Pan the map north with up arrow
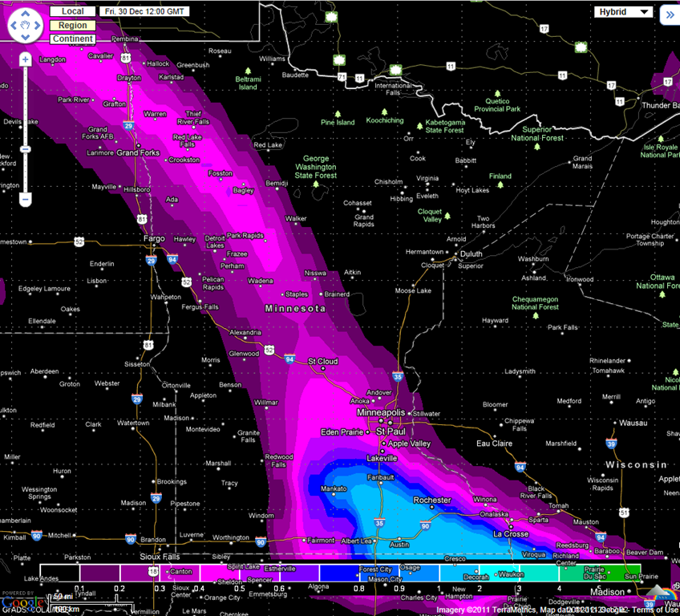 click(x=25, y=14)
